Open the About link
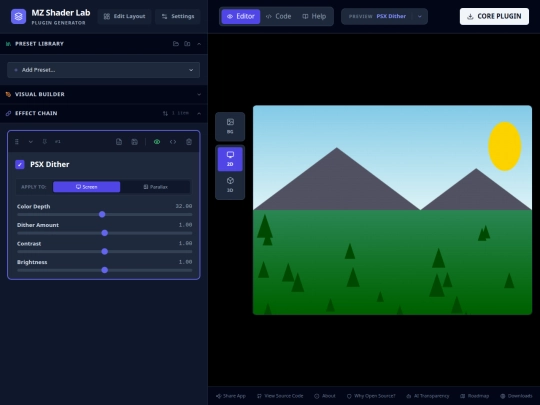 coord(324,396)
